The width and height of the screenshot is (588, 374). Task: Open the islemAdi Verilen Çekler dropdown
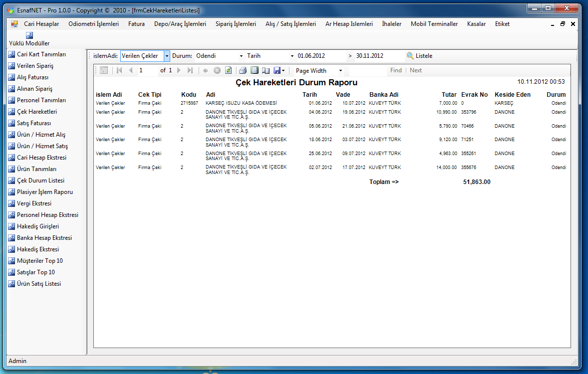pyautogui.click(x=167, y=56)
